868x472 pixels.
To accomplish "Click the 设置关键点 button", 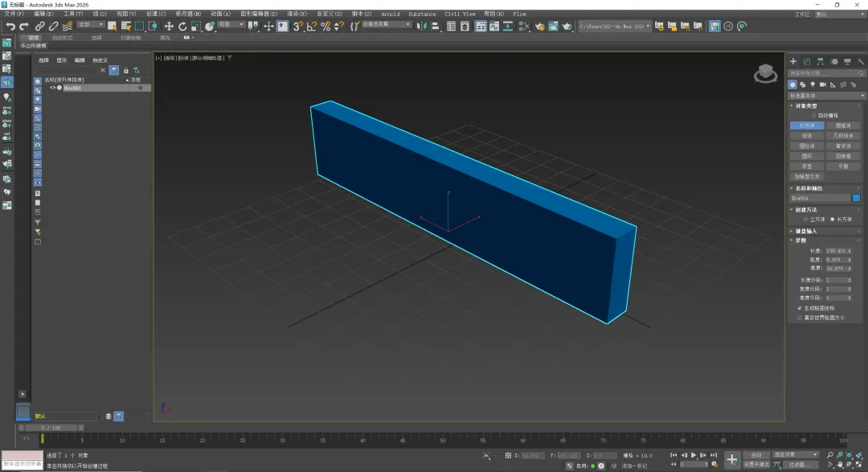I will pyautogui.click(x=756, y=464).
